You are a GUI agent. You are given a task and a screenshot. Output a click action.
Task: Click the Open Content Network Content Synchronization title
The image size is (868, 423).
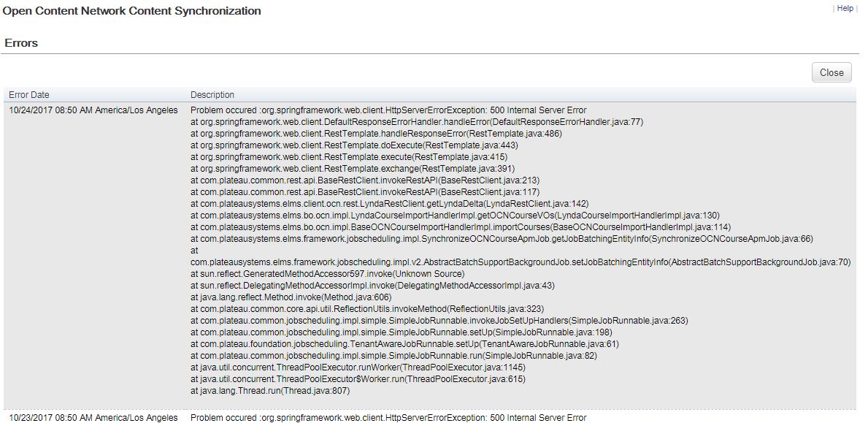[x=131, y=10]
